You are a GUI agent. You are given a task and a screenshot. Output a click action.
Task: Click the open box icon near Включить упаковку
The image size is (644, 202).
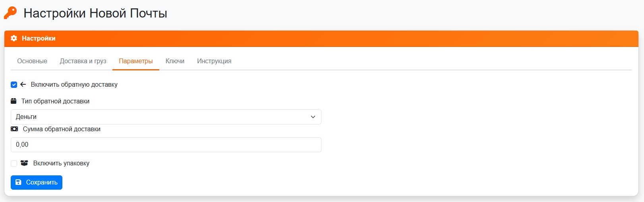click(x=24, y=163)
